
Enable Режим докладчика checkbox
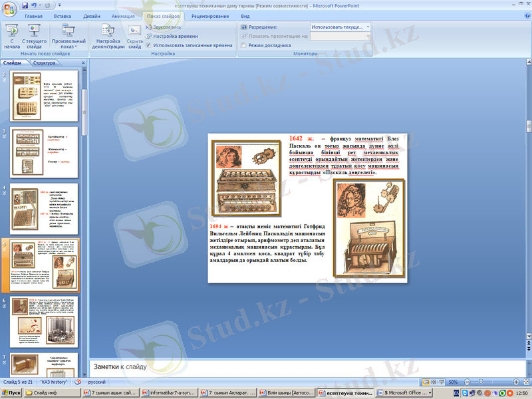[x=243, y=46]
